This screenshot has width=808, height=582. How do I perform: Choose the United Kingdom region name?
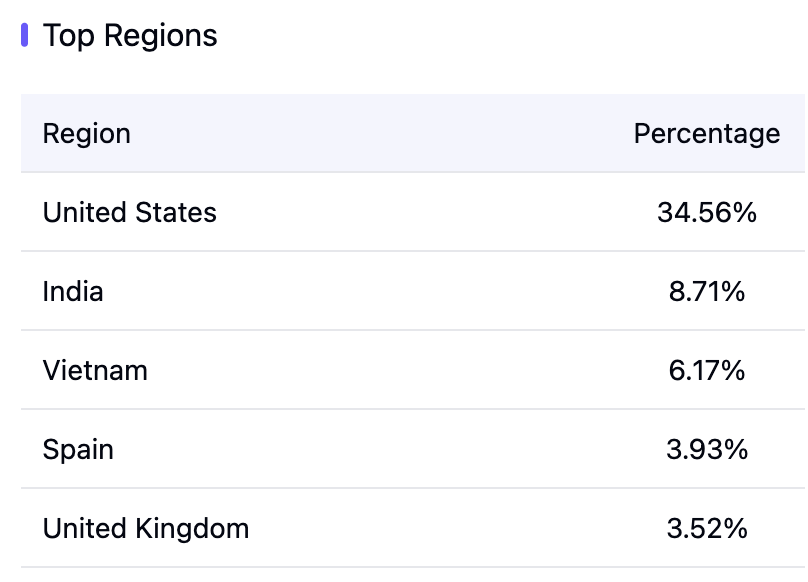[x=146, y=528]
